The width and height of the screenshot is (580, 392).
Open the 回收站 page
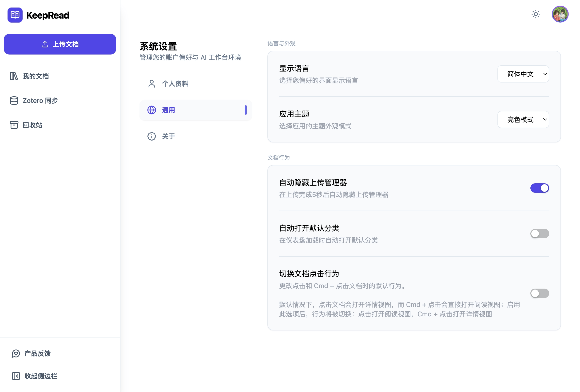click(32, 125)
